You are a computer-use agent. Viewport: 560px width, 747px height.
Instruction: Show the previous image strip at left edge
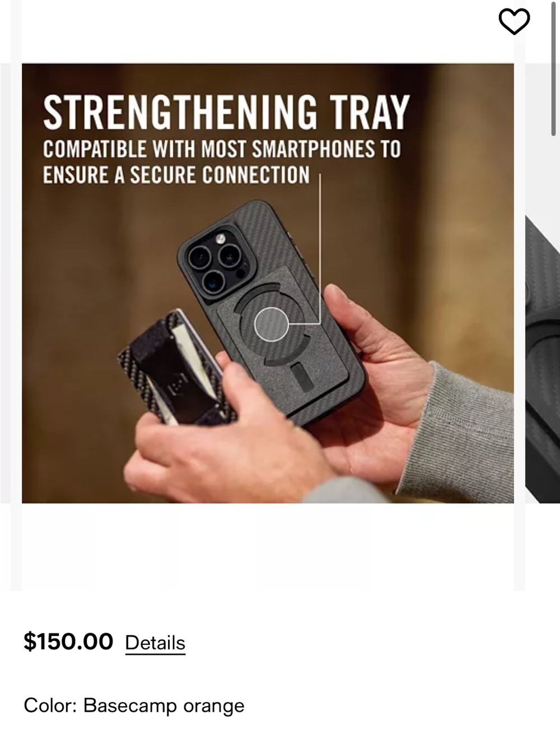[x=11, y=283]
